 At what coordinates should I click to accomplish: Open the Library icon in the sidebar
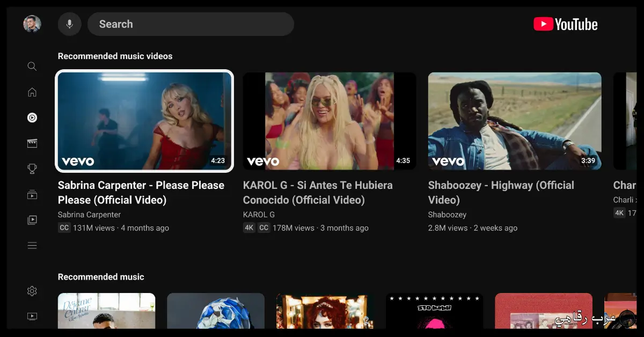point(32,220)
